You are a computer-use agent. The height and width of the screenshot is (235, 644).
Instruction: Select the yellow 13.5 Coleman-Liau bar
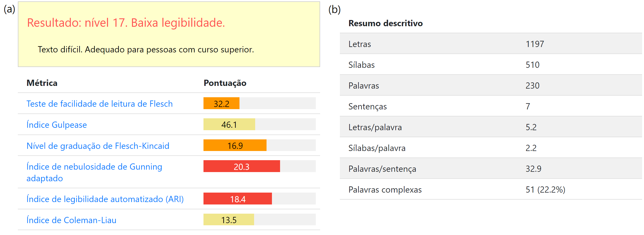(229, 220)
